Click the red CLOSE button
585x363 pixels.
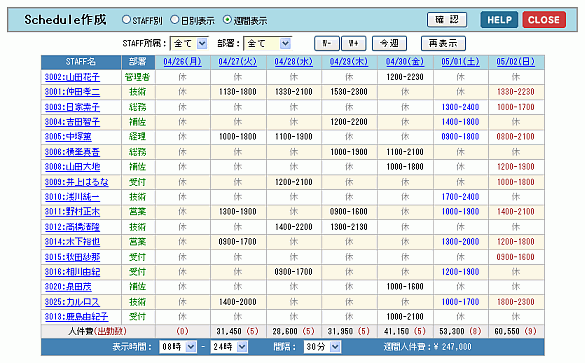tap(544, 20)
